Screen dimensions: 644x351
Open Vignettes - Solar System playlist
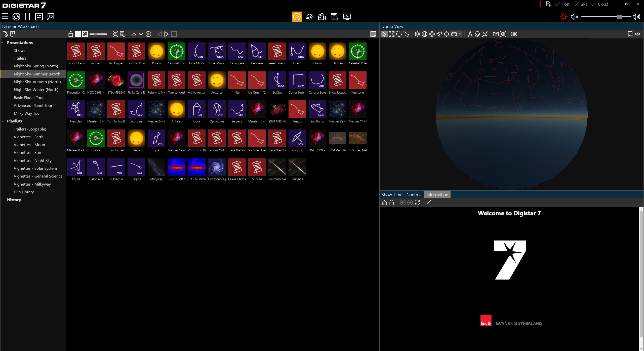pyautogui.click(x=35, y=168)
